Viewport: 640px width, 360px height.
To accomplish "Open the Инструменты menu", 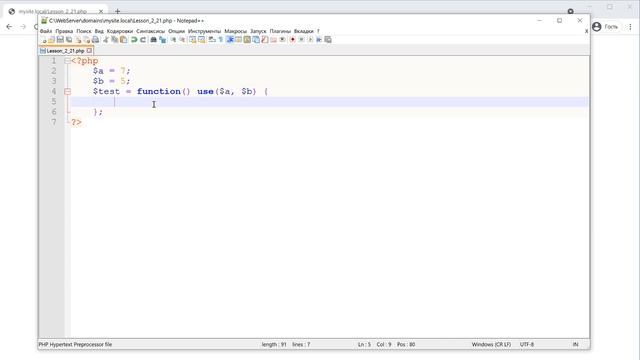I will [204, 31].
